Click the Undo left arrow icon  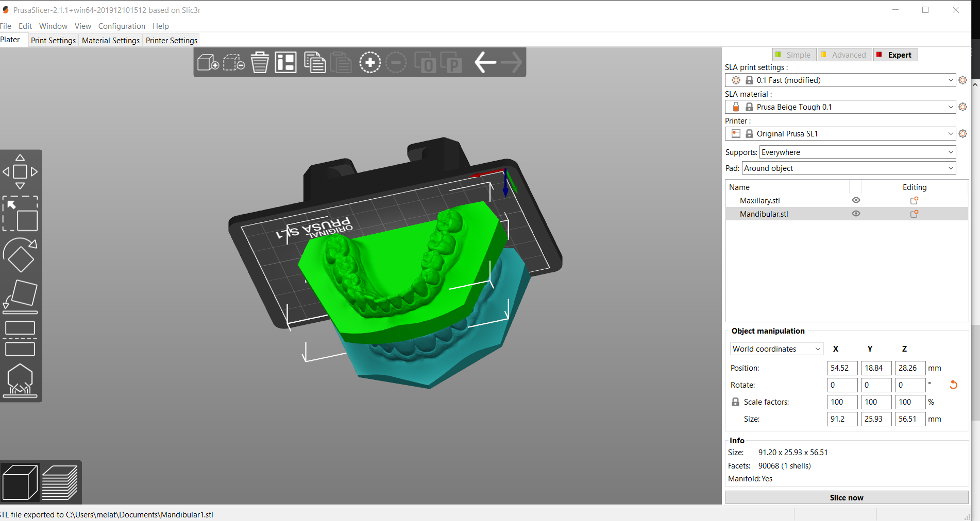pos(485,63)
